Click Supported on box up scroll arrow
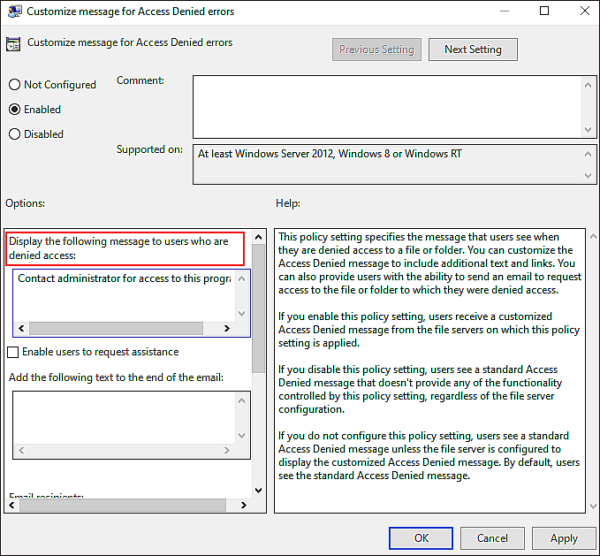The height and width of the screenshot is (556, 600). click(x=588, y=154)
